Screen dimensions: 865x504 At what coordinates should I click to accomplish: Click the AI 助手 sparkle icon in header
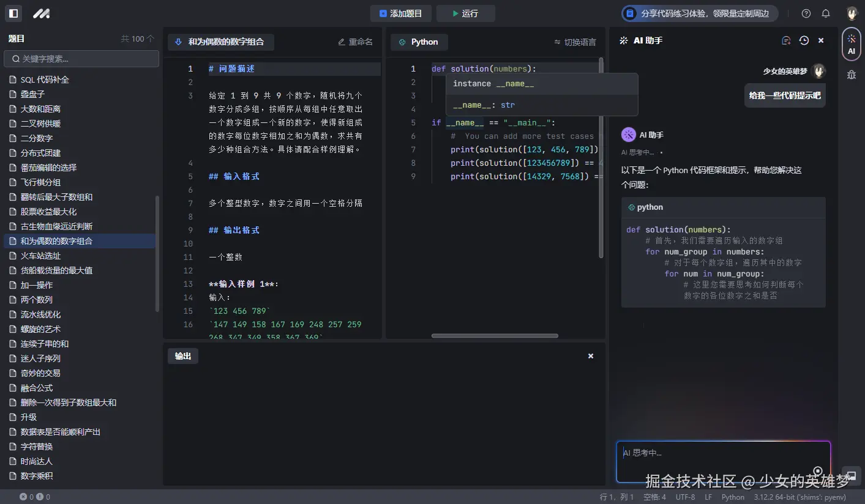pos(623,40)
